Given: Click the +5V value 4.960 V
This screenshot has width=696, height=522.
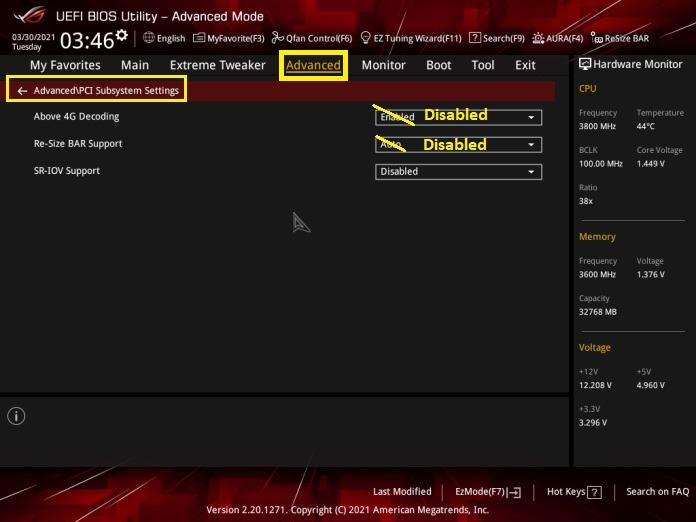Looking at the screenshot, I should 650,385.
